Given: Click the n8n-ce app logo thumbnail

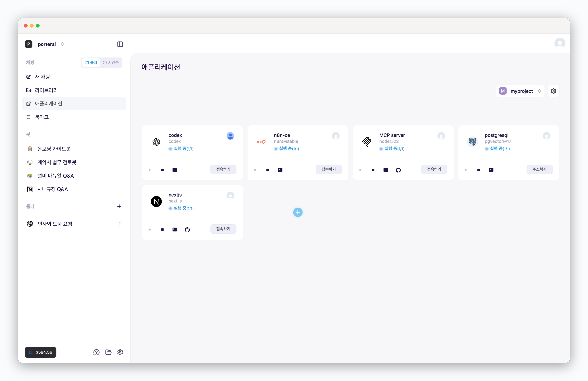Looking at the screenshot, I should (x=262, y=142).
